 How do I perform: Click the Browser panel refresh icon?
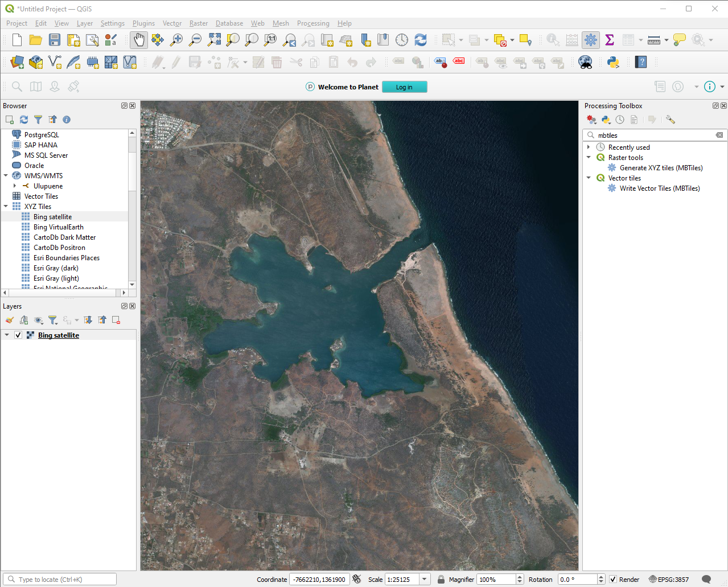click(x=24, y=120)
